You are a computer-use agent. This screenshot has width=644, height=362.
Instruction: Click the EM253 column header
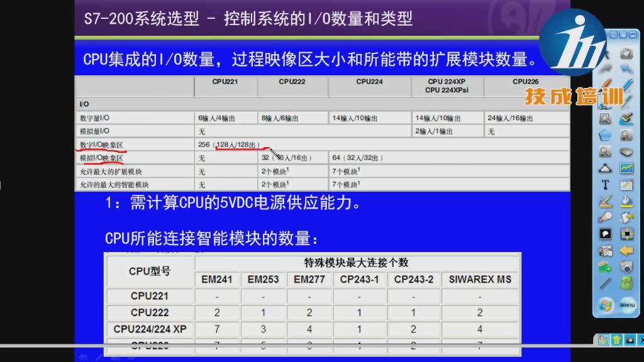point(264,280)
